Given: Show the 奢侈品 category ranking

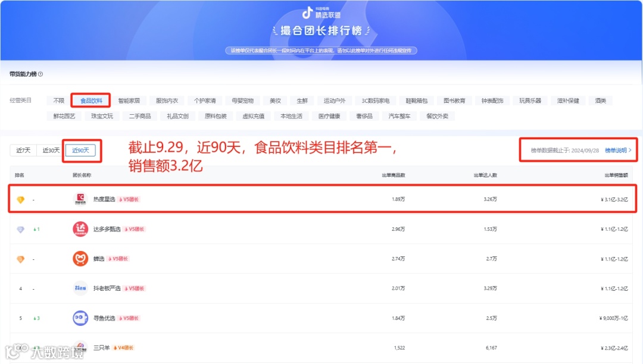Looking at the screenshot, I should (x=364, y=116).
